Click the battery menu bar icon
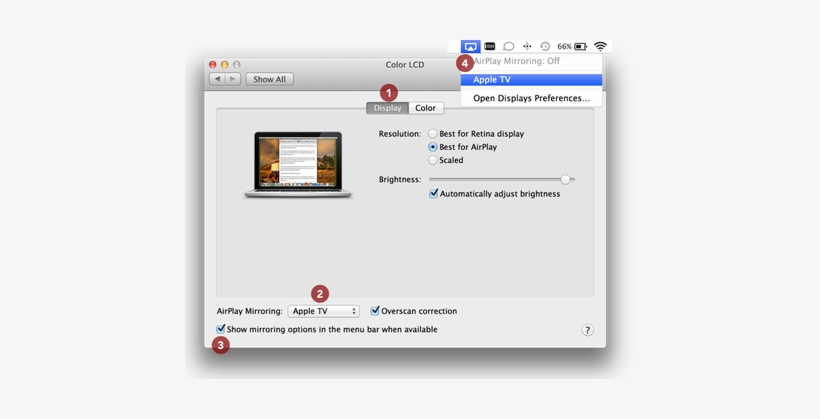Screen dimensions: 820x419 click(581, 47)
